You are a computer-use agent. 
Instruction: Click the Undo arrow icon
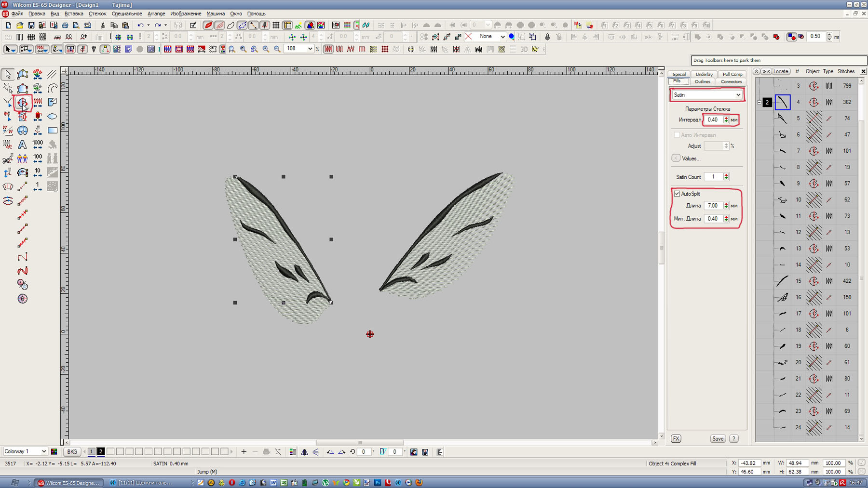[140, 25]
